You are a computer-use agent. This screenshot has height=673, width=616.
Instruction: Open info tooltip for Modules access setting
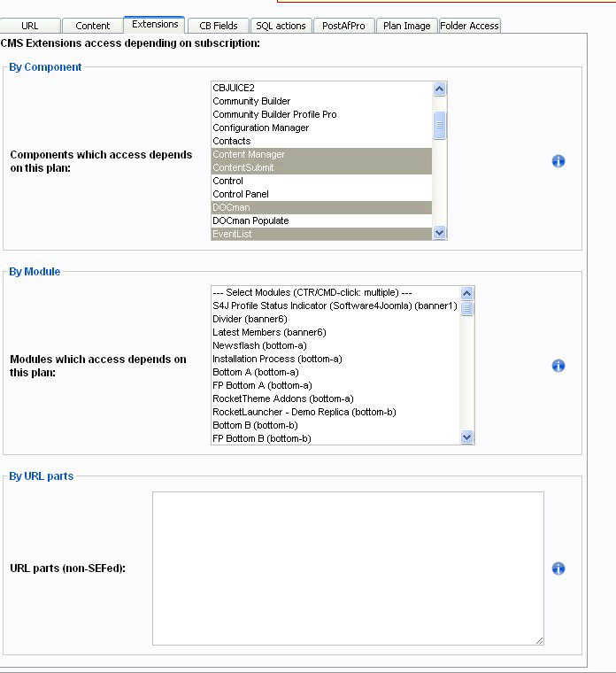point(558,366)
